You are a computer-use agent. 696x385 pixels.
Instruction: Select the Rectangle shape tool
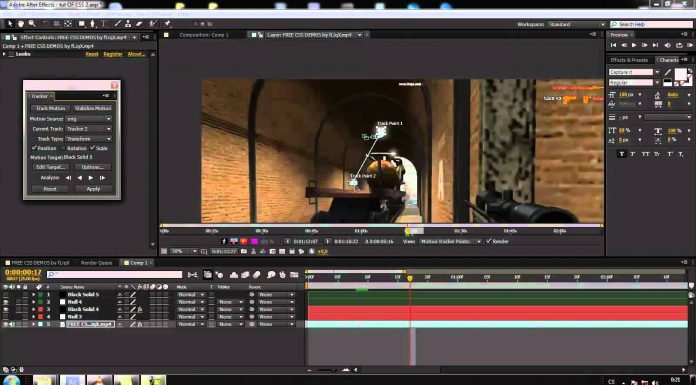coord(82,24)
